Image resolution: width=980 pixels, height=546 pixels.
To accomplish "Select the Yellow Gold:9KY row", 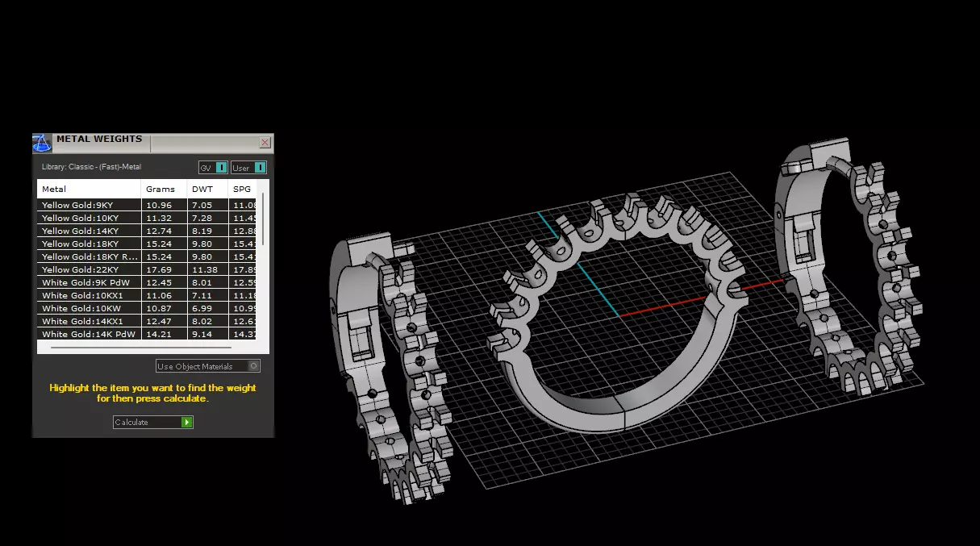I will 147,205.
